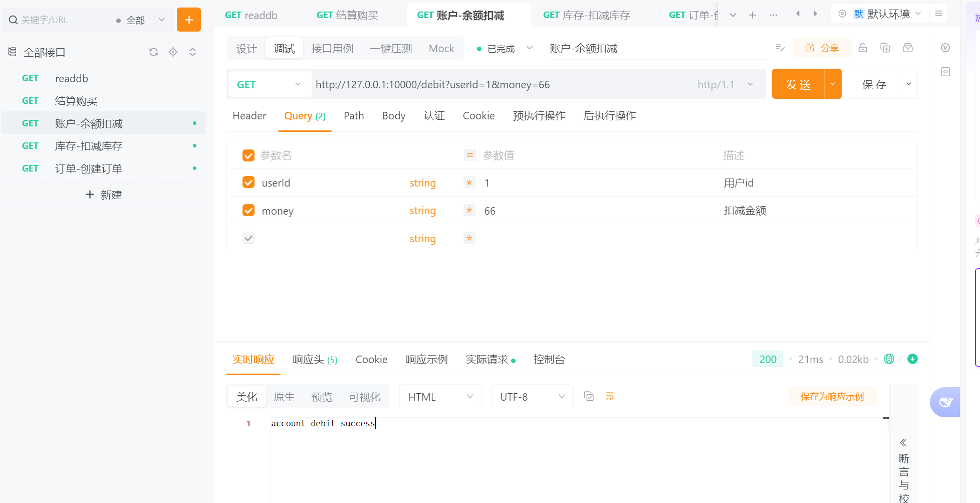Select 库存-扣减库存 in the sidebar list
Screen dimensions: 980x503
pyautogui.click(x=89, y=146)
